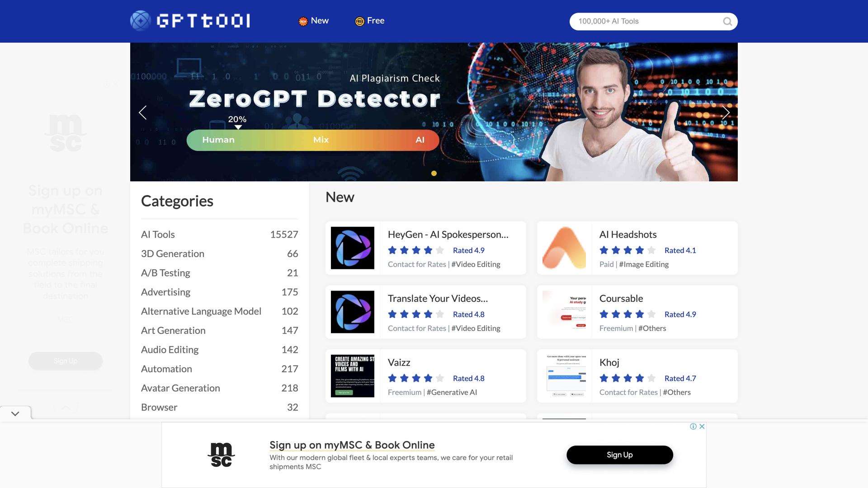The image size is (868, 488).
Task: Click the search magnifier icon
Action: click(727, 22)
